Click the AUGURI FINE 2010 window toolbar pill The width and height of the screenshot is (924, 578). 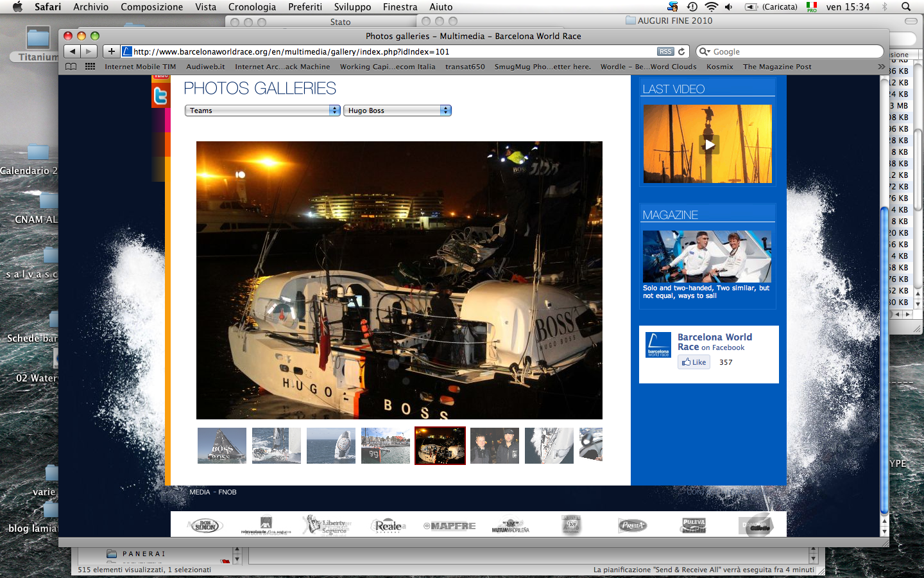point(911,21)
